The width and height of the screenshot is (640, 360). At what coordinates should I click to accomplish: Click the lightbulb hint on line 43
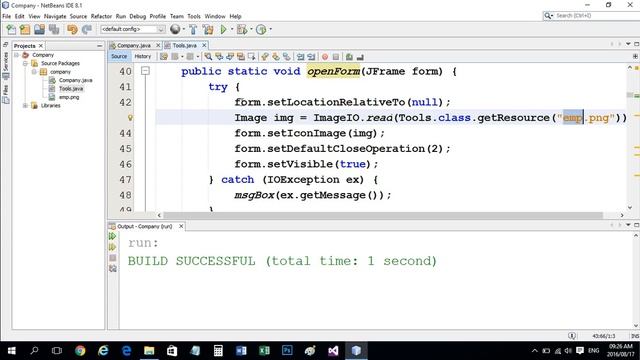pyautogui.click(x=130, y=118)
